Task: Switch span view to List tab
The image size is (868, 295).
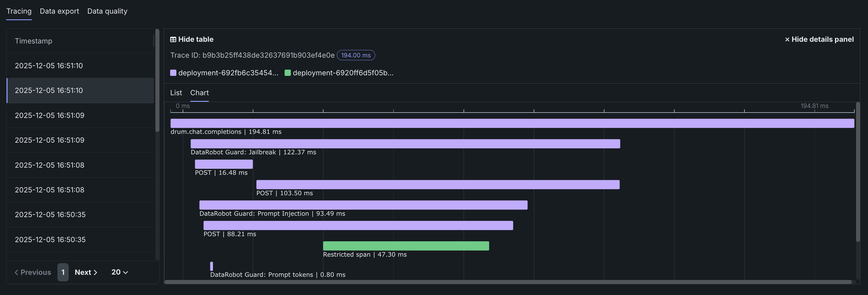Action: [x=176, y=93]
